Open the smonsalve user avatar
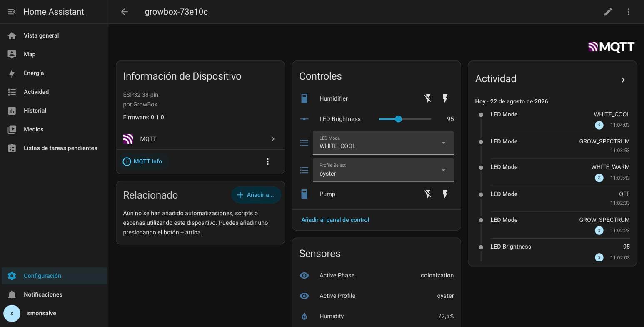Image resolution: width=644 pixels, height=327 pixels. click(12, 313)
